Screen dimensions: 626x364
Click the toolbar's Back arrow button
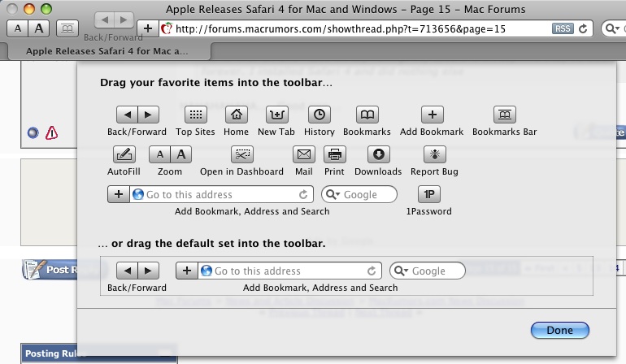coord(105,19)
